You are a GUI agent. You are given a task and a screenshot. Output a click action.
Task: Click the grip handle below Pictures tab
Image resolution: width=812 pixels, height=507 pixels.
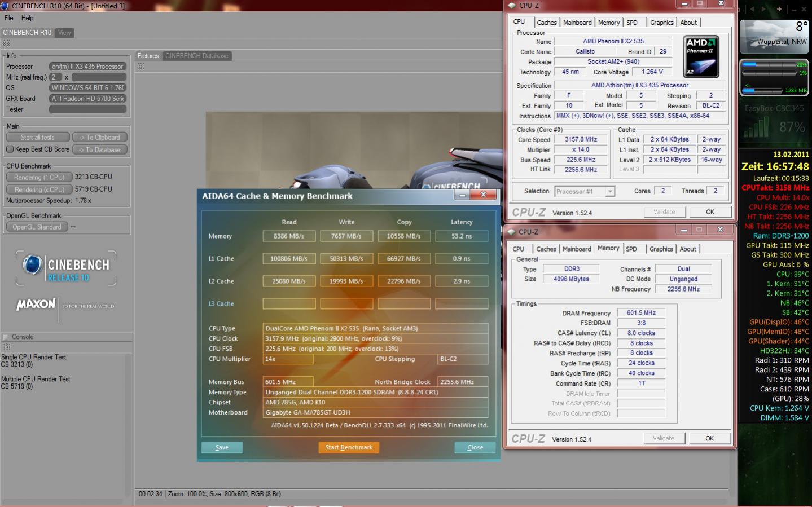pos(141,67)
